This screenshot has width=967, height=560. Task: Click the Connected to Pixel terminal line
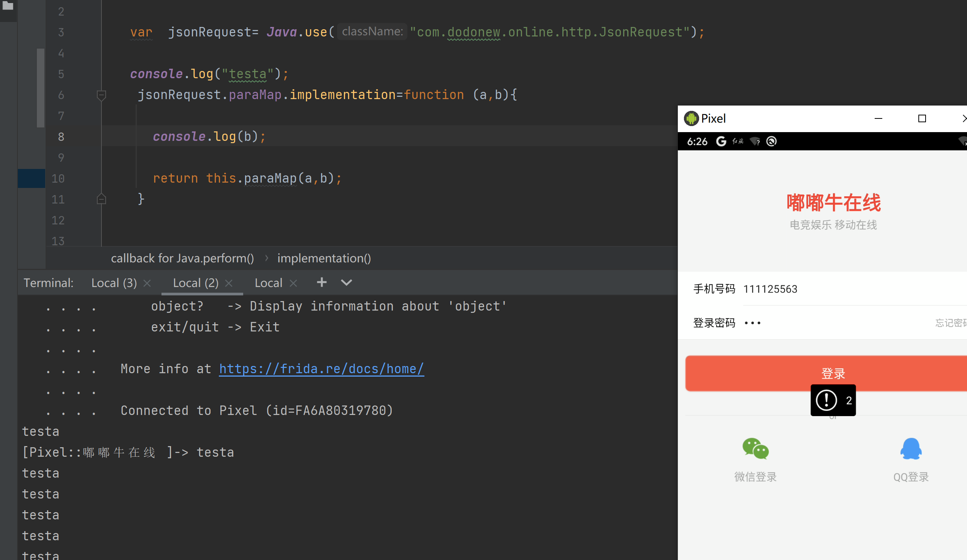[257, 410]
